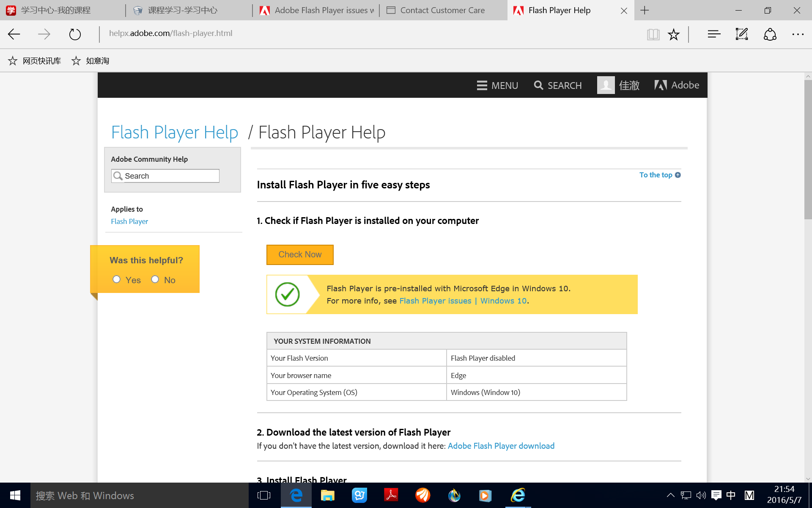Open the clock showing 21:54
This screenshot has height=508, width=812.
(785, 494)
